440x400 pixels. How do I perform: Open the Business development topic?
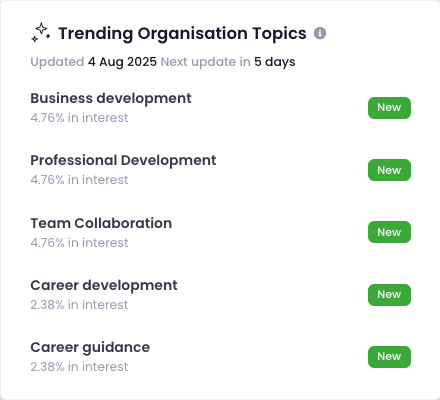pos(111,99)
